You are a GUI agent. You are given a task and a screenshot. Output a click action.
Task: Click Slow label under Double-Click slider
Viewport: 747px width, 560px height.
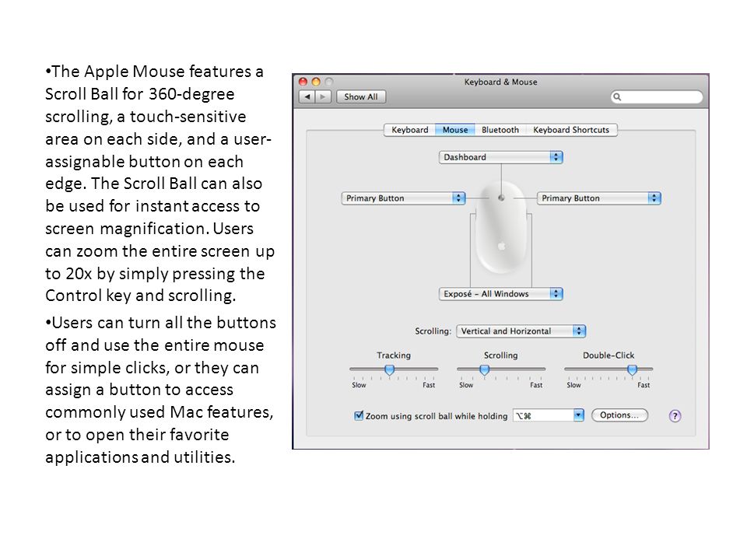[x=573, y=385]
